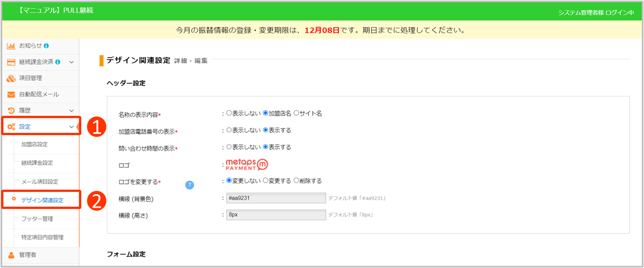Click the 項目管理 coins icon

(x=11, y=78)
